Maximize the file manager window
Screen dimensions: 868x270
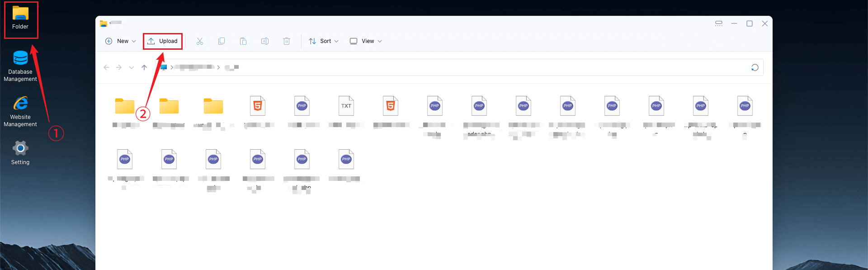pyautogui.click(x=750, y=24)
